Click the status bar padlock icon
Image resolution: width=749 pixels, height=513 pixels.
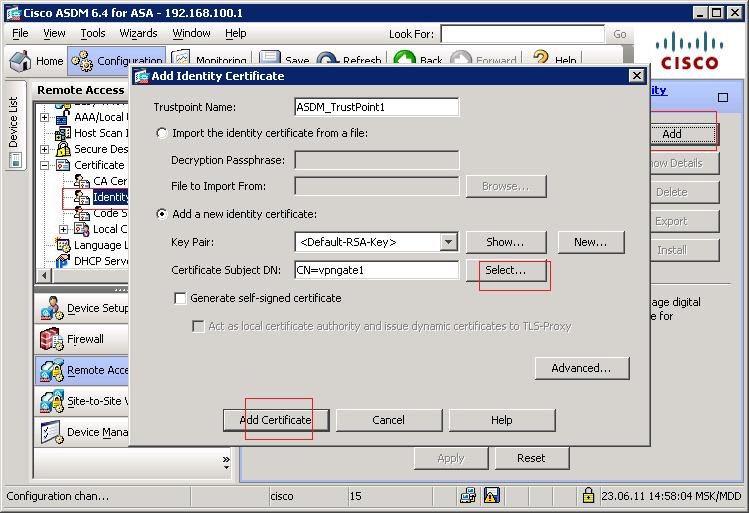click(x=588, y=495)
